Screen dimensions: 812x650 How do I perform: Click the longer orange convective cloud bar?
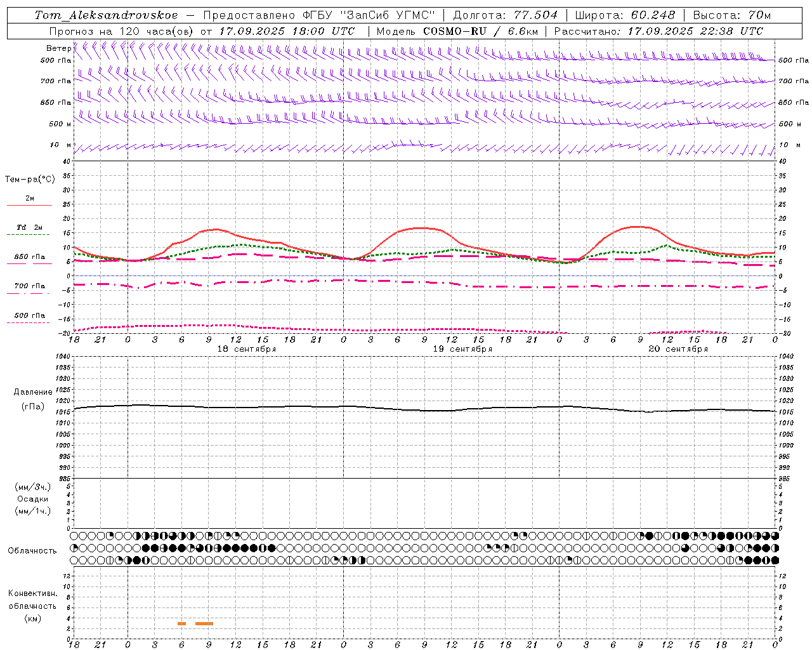point(204,623)
